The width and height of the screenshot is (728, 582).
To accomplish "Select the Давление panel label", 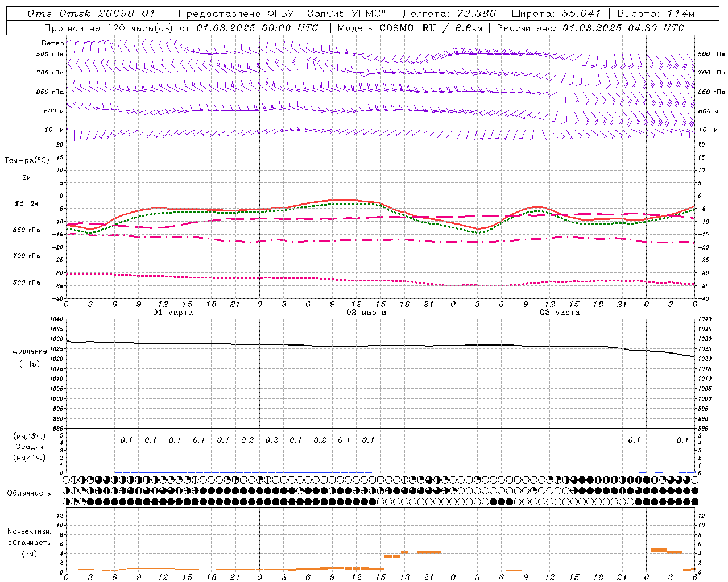I will [x=30, y=351].
